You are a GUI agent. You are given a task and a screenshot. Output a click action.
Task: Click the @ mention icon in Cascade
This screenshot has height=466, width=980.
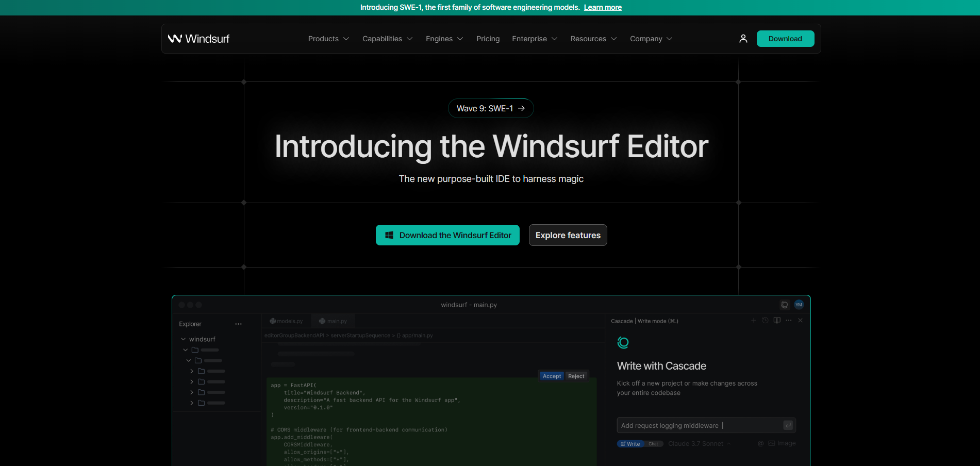click(x=760, y=443)
